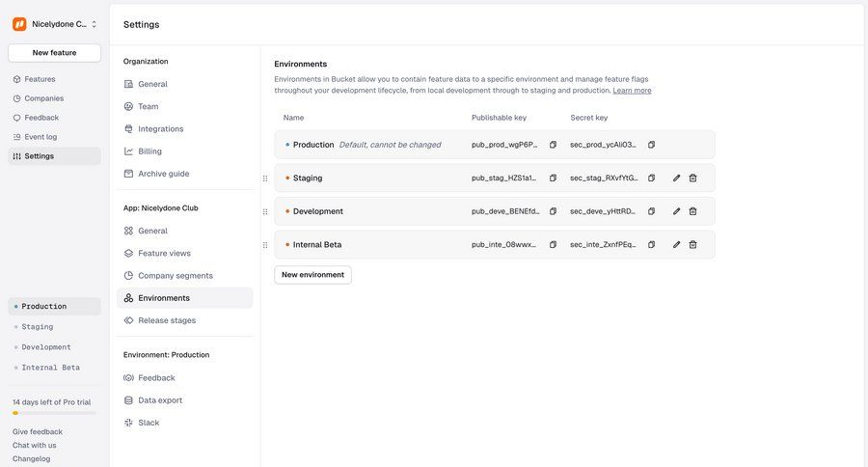Copy the Internal Beta secret key
This screenshot has height=467, width=868.
point(652,244)
